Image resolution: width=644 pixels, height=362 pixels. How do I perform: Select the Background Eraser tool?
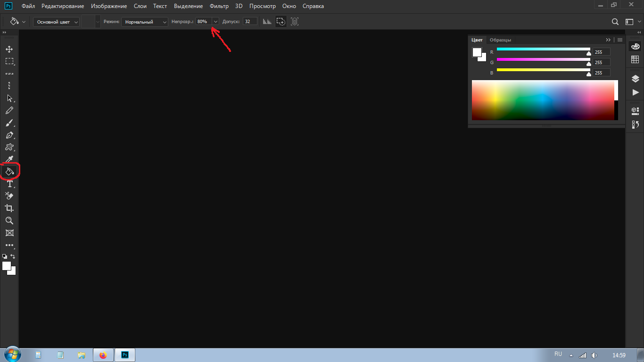pyautogui.click(x=9, y=196)
